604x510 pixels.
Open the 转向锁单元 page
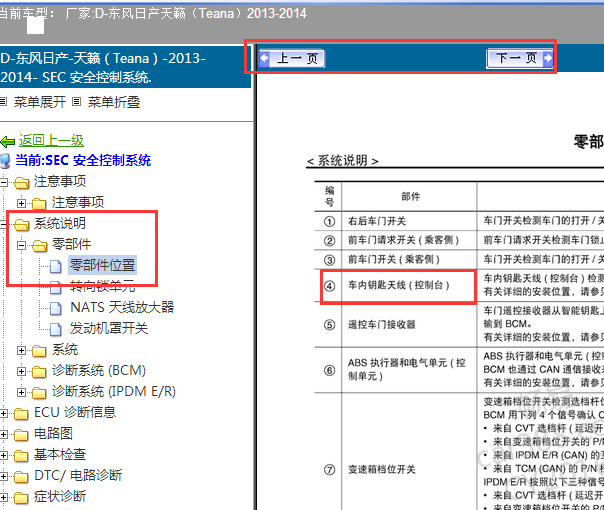[102, 286]
